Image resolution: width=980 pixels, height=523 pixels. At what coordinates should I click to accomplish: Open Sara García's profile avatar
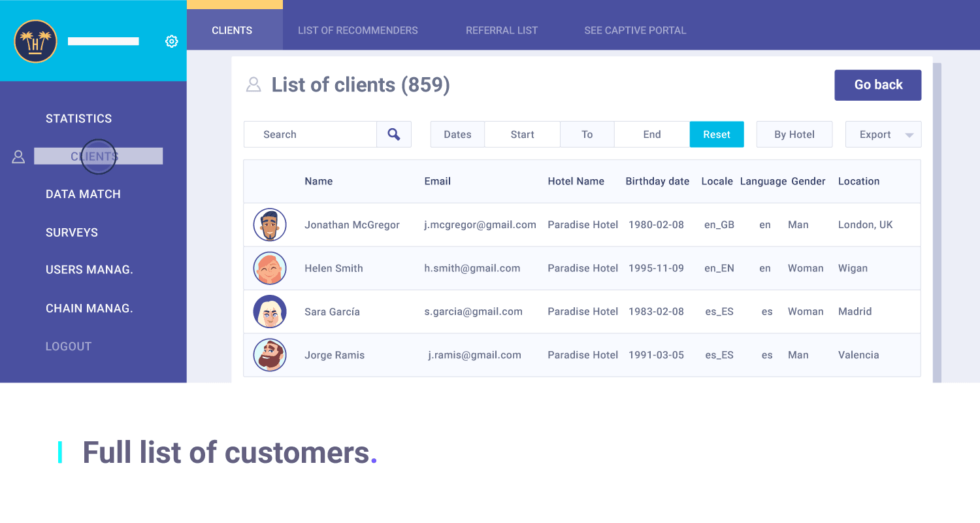270,312
